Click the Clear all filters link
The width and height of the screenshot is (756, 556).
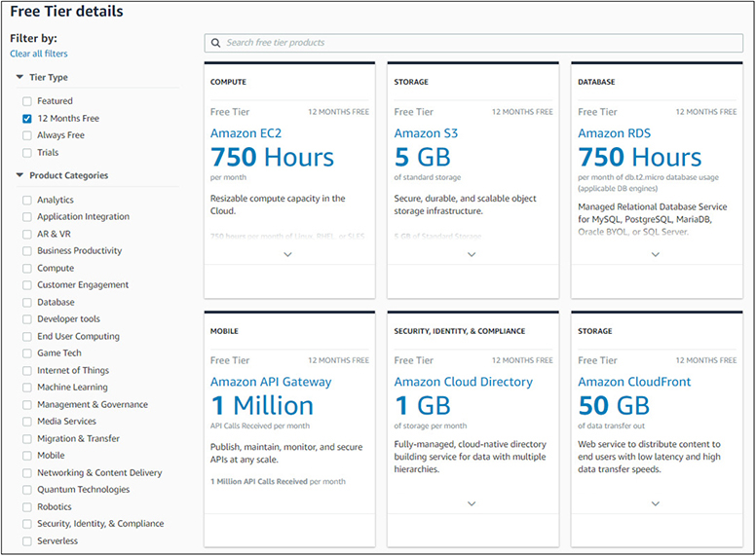point(39,54)
